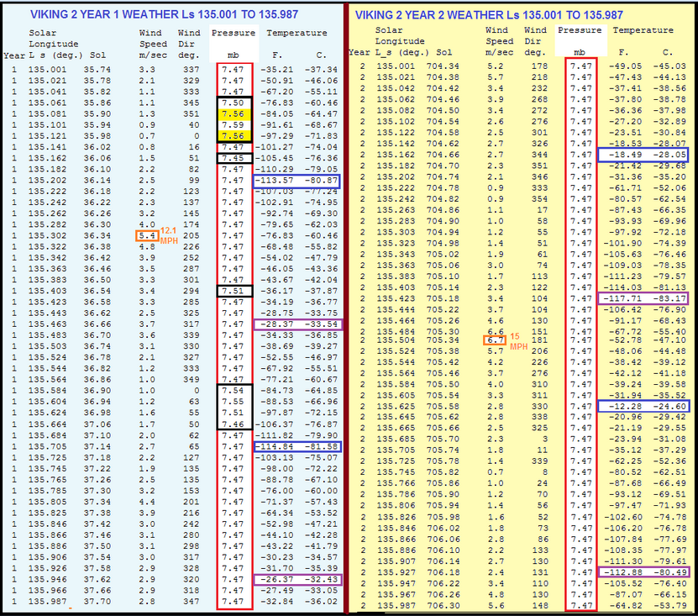Select temperature -24.60 C
Viewport: 698px width, 616px height.
[x=669, y=406]
